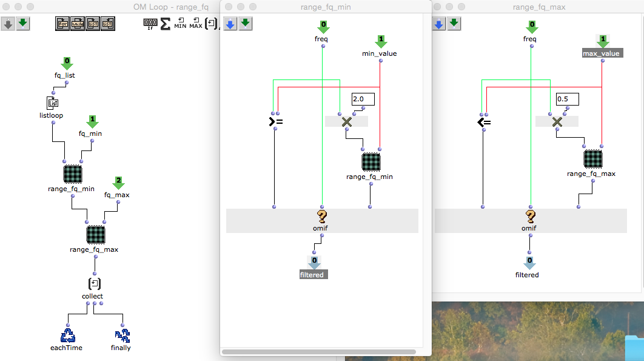This screenshot has width=644, height=361.
Task: Select the eachTime recycle icon
Action: [x=68, y=336]
